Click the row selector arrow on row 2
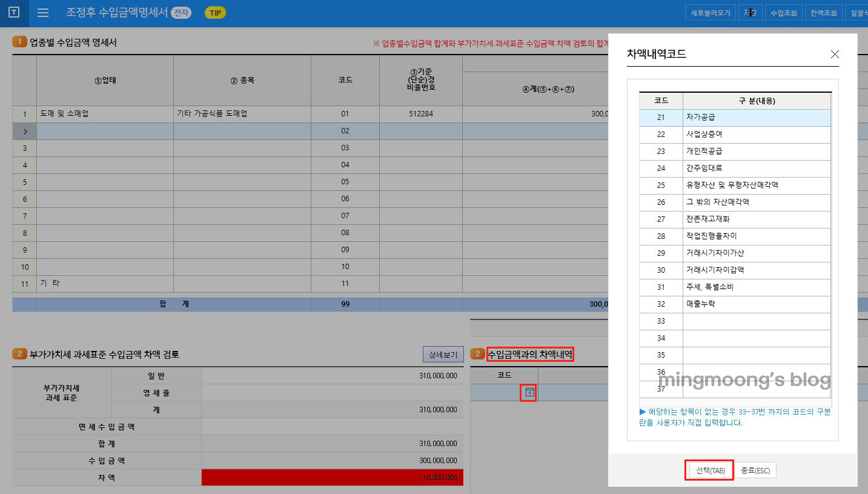This screenshot has width=868, height=494. click(24, 130)
